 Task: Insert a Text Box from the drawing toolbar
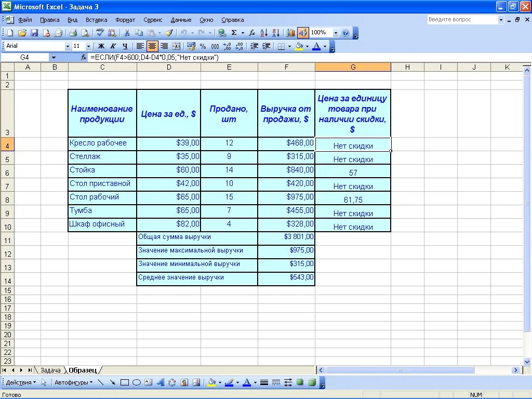(x=148, y=383)
